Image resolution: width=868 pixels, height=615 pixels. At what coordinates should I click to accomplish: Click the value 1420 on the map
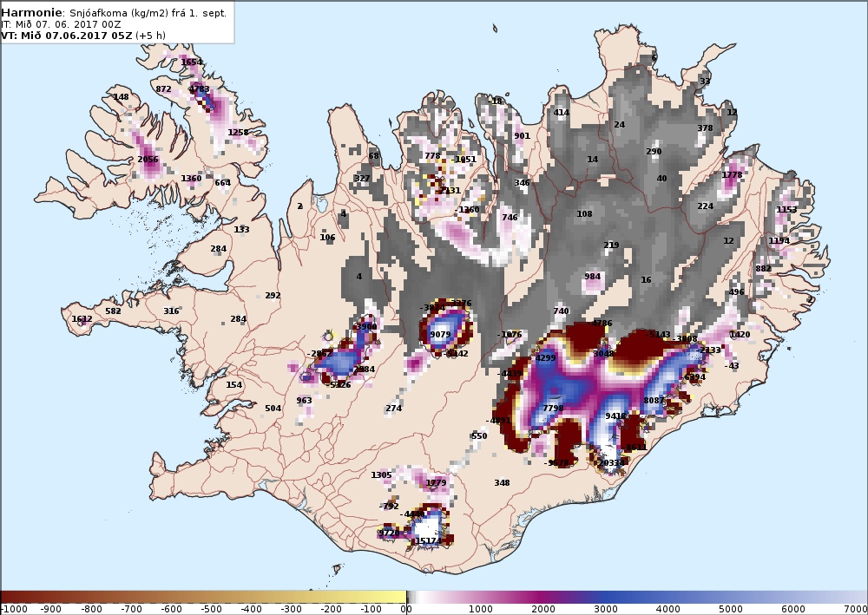[x=740, y=335]
